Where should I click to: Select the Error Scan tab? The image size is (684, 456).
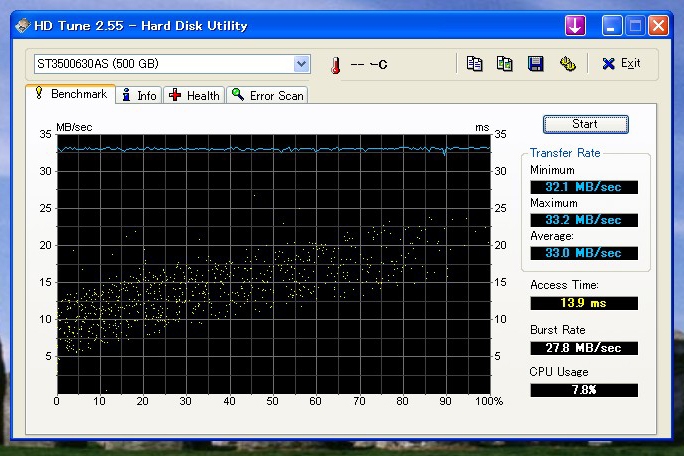click(267, 95)
